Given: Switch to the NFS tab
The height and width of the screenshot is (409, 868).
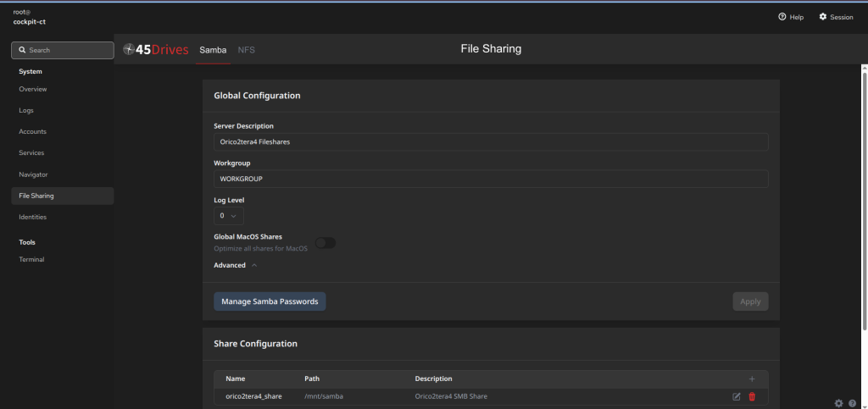Looking at the screenshot, I should (246, 50).
